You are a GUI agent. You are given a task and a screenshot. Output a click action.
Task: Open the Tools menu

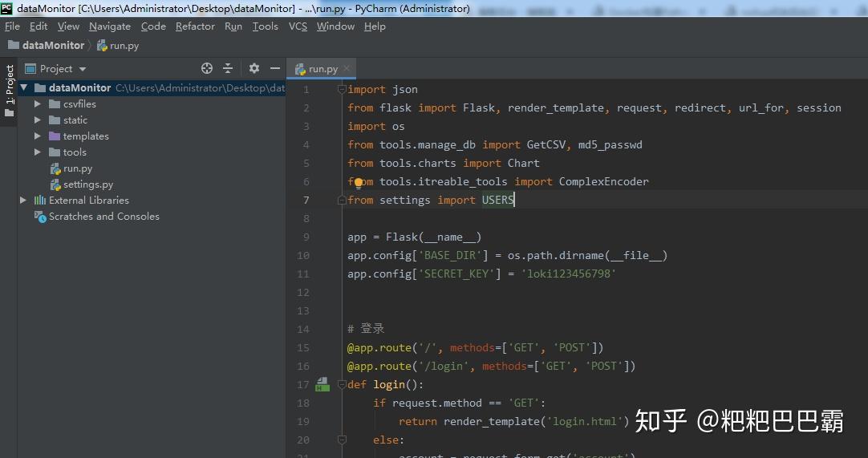266,26
